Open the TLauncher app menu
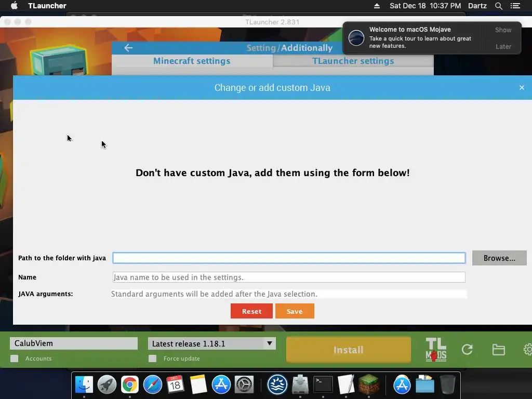The image size is (532, 399). point(47,6)
